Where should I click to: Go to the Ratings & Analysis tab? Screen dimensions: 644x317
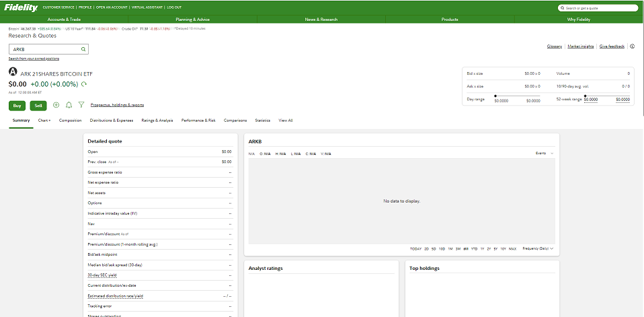pyautogui.click(x=157, y=120)
